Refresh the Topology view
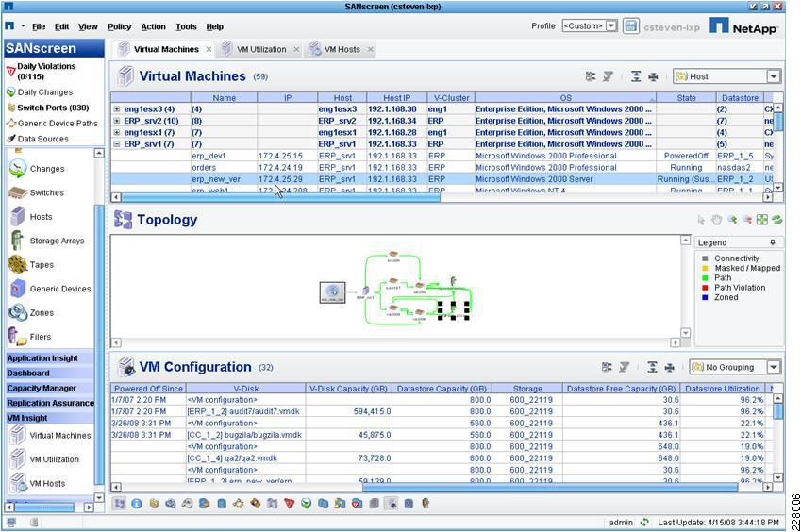The image size is (801, 532). click(777, 220)
